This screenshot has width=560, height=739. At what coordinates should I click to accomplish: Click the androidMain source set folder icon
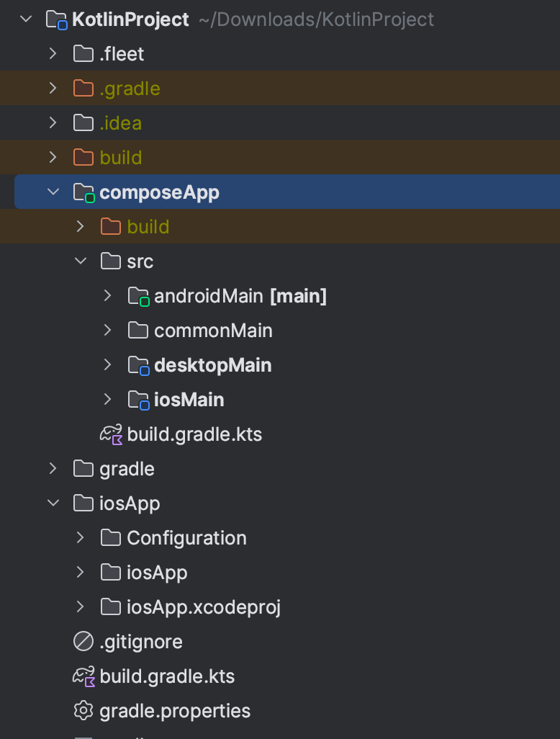137,296
